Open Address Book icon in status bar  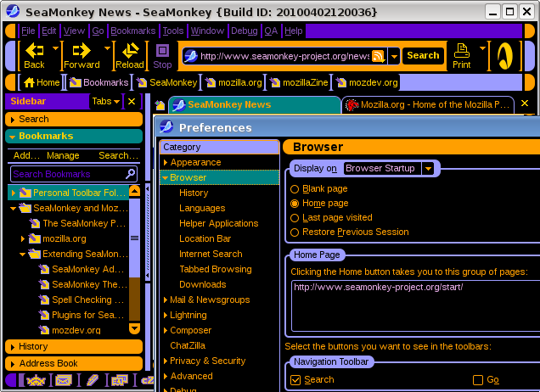pos(120,380)
